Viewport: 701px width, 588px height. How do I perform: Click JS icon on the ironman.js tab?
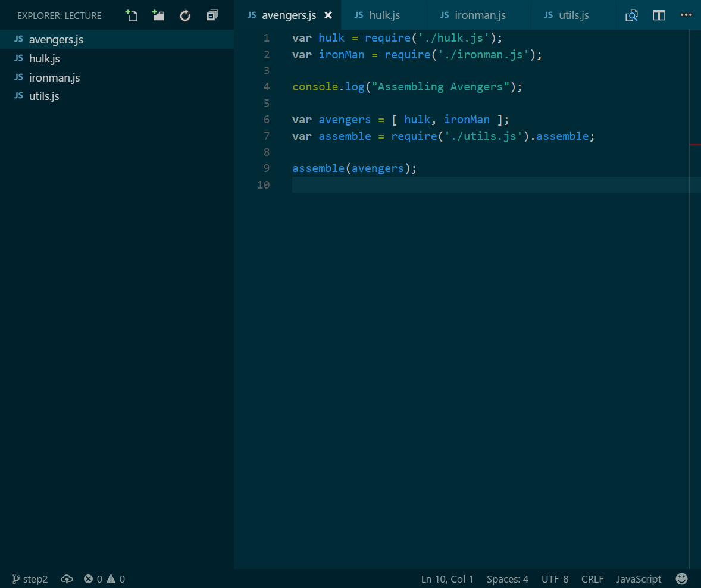[x=445, y=15]
